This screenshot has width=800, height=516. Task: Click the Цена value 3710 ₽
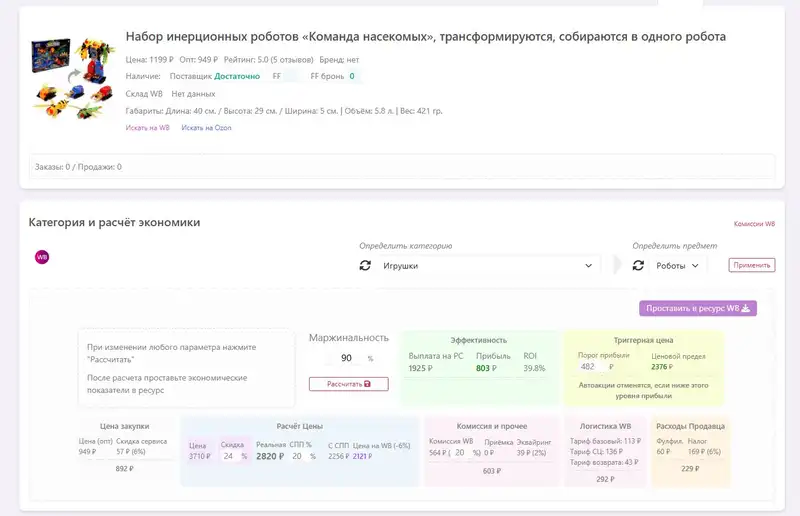[x=199, y=456]
